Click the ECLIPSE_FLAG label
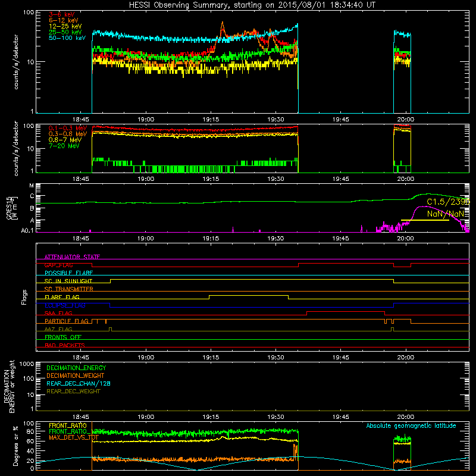 pyautogui.click(x=65, y=305)
